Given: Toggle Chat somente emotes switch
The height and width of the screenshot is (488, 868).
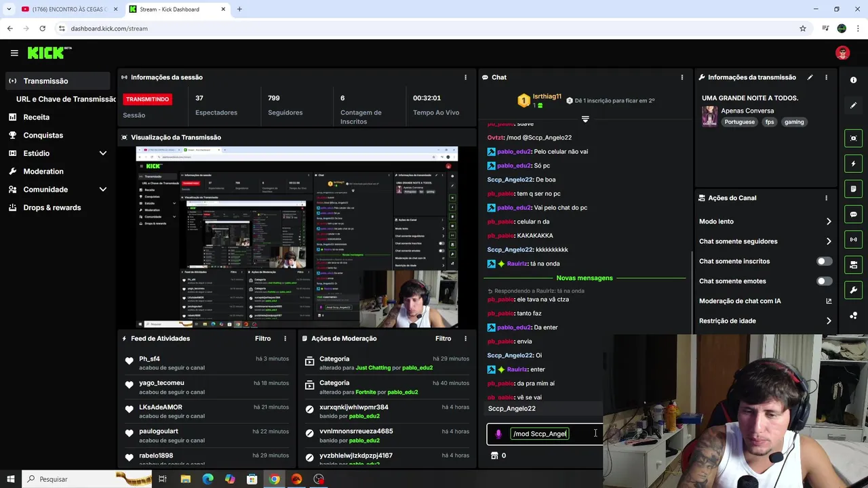Looking at the screenshot, I should (824, 281).
